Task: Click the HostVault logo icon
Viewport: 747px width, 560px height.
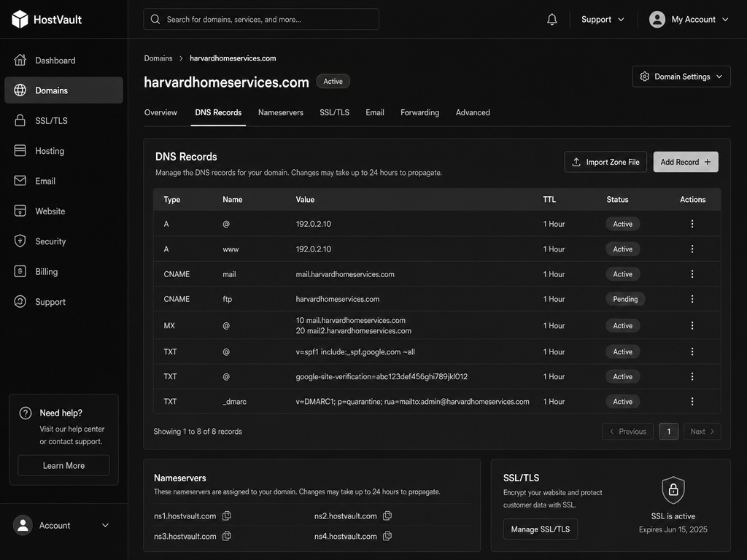Action: point(20,19)
